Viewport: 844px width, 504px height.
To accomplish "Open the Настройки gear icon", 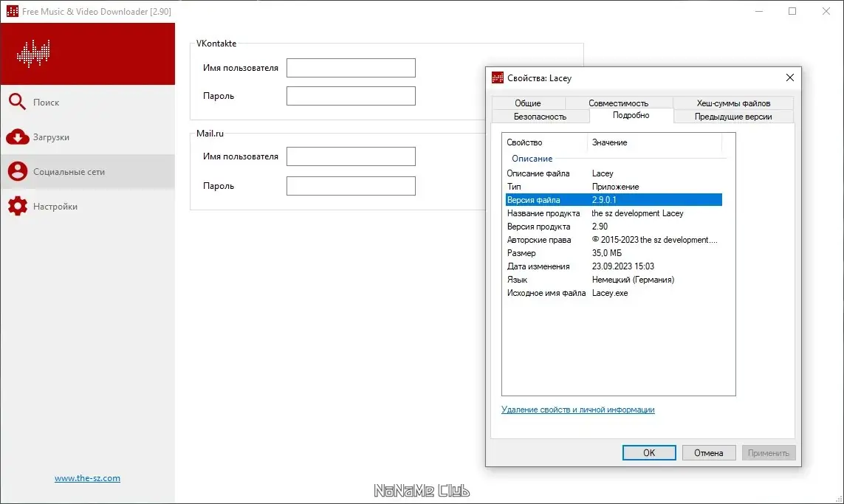I will 17,206.
